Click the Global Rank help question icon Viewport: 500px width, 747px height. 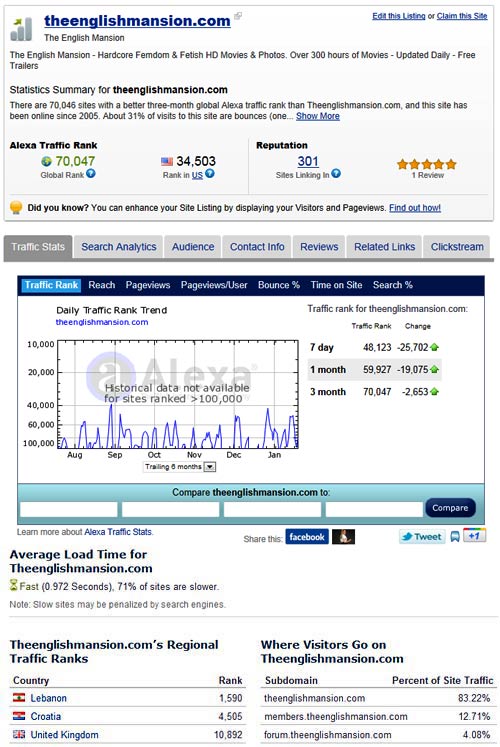tap(90, 174)
